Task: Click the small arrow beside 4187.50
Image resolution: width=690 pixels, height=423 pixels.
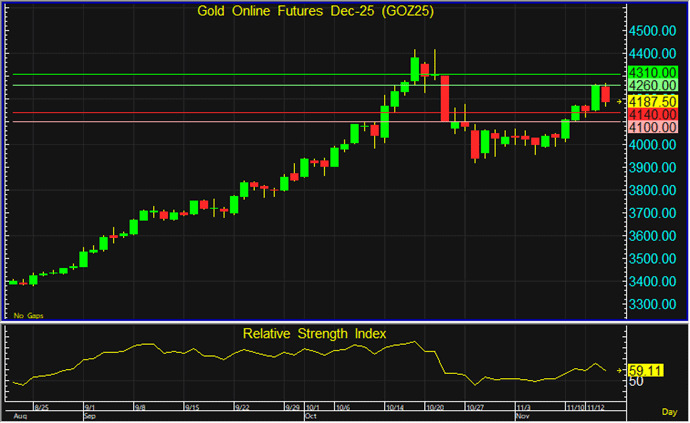Action: tap(620, 102)
